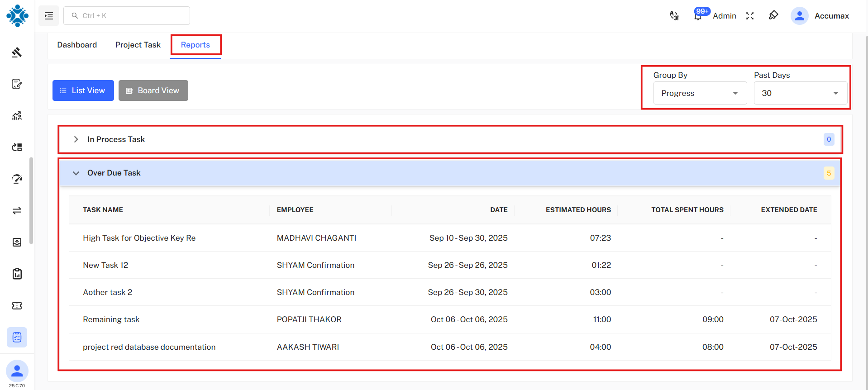Click the gavel icon in sidebar

[17, 52]
